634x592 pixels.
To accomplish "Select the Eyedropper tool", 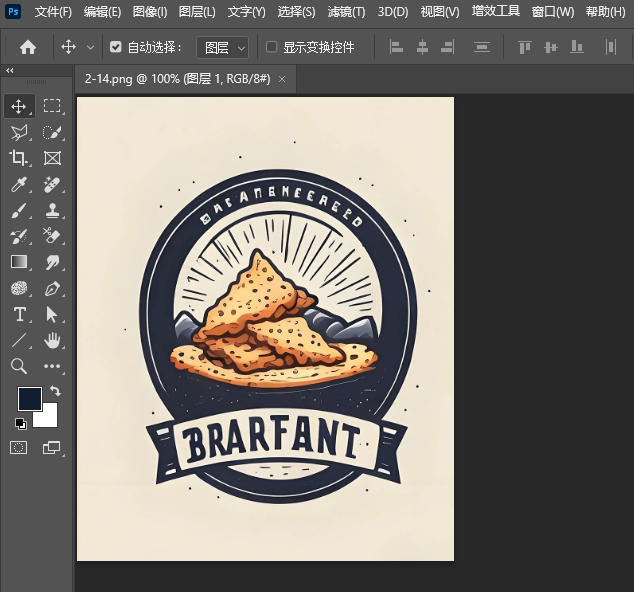I will 19,184.
